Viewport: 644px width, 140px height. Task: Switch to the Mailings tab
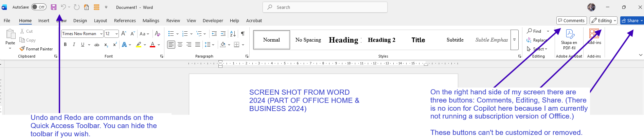point(151,20)
